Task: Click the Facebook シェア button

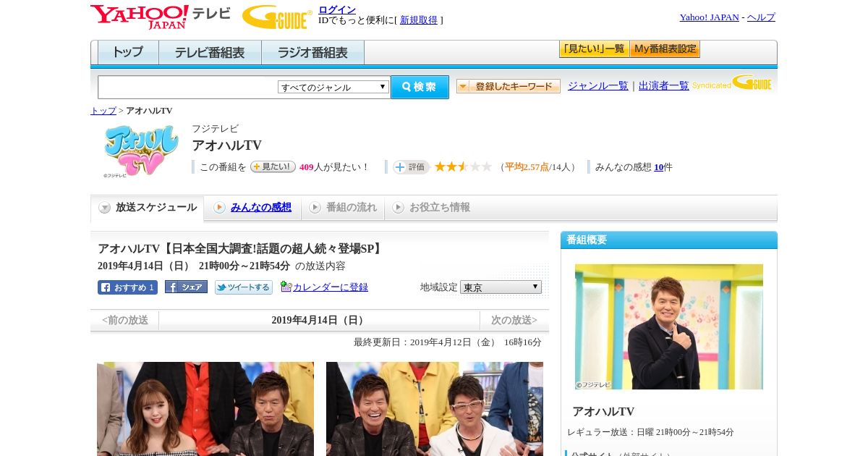Action: tap(186, 287)
